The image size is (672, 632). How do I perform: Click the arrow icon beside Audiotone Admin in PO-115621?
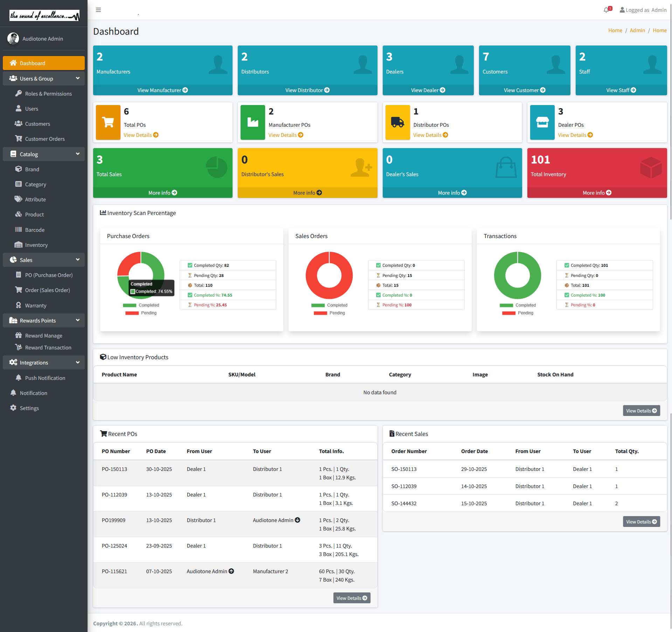(231, 571)
